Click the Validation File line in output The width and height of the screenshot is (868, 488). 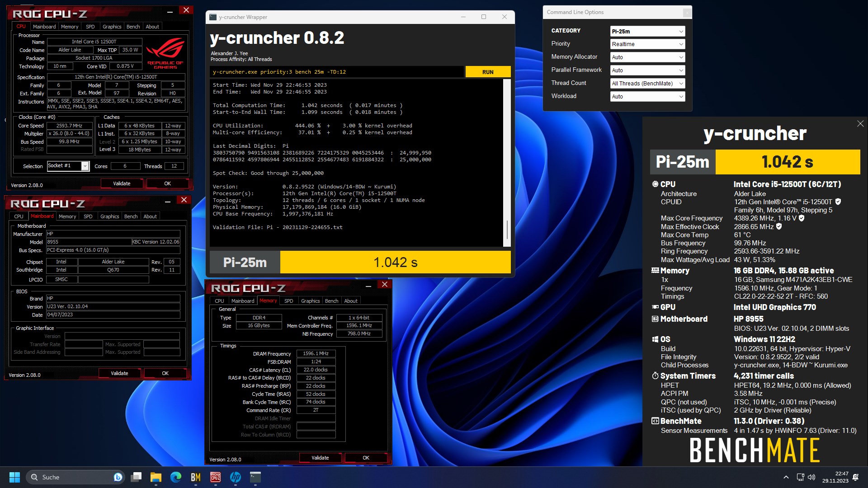(x=278, y=227)
